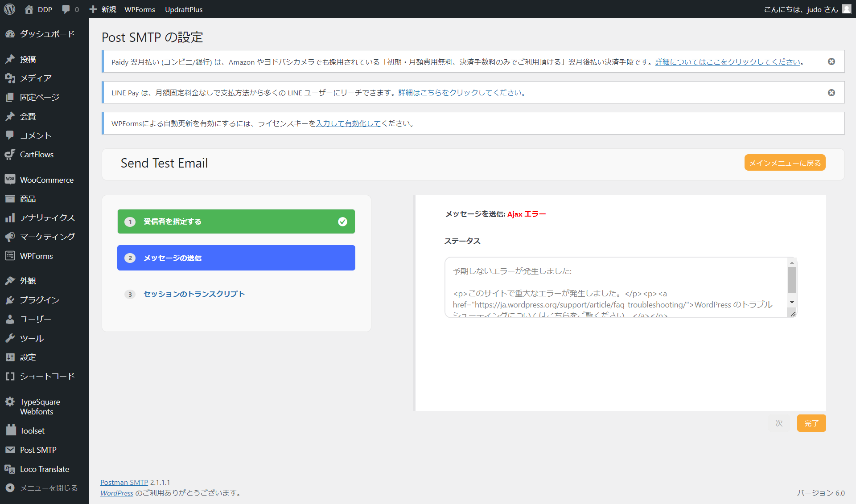Select step 3 セッションのトランスクリプト

point(194,294)
